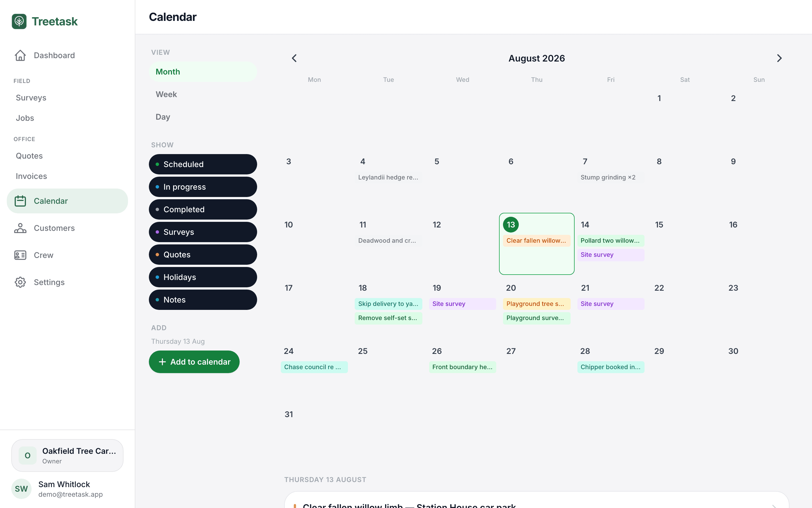The height and width of the screenshot is (508, 812).
Task: Go to the next month with the right arrow
Action: [x=779, y=58]
